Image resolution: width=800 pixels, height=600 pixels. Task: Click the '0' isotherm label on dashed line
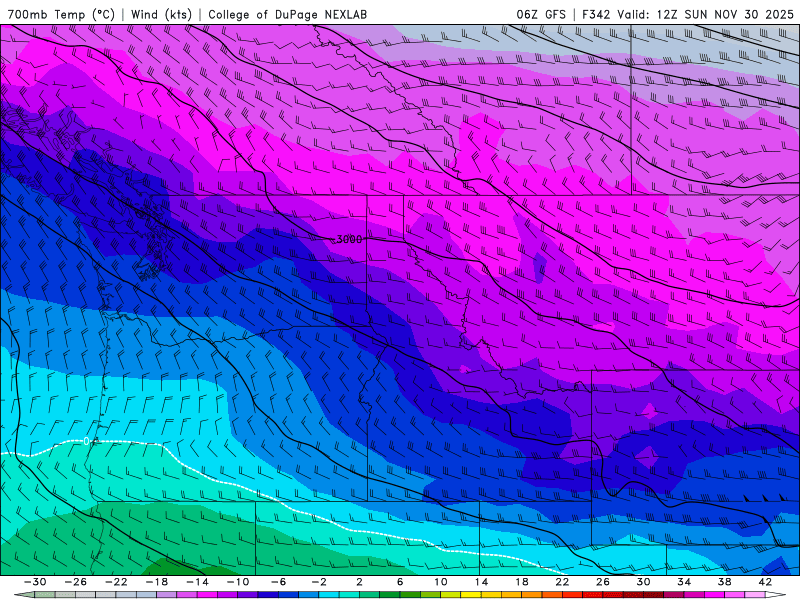click(87, 441)
